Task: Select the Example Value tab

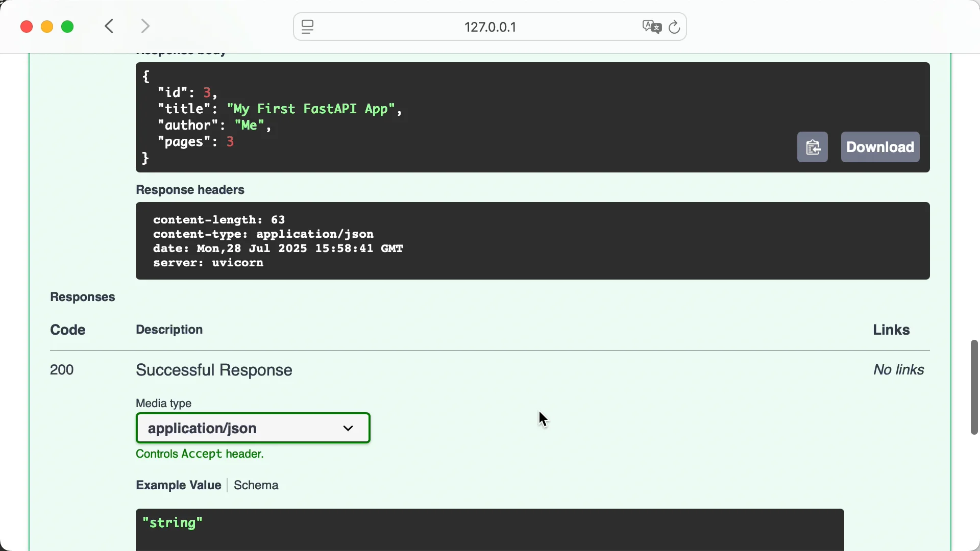Action: pyautogui.click(x=178, y=485)
